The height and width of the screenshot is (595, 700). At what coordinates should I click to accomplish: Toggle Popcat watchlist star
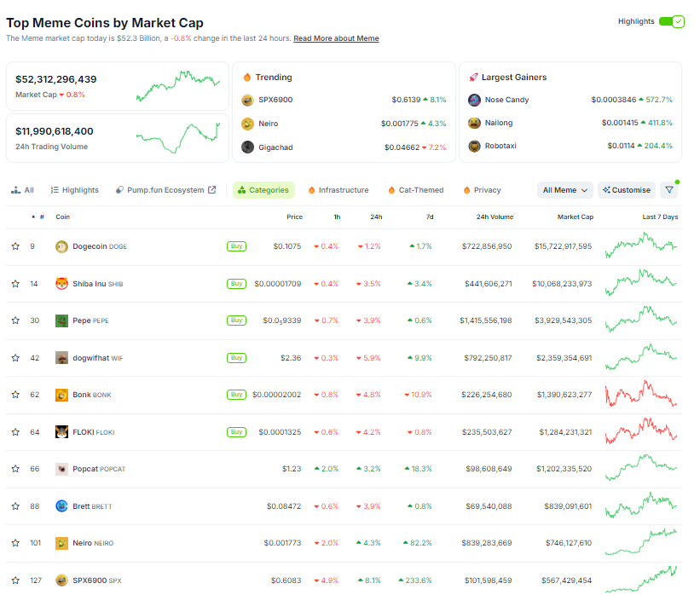pos(15,469)
